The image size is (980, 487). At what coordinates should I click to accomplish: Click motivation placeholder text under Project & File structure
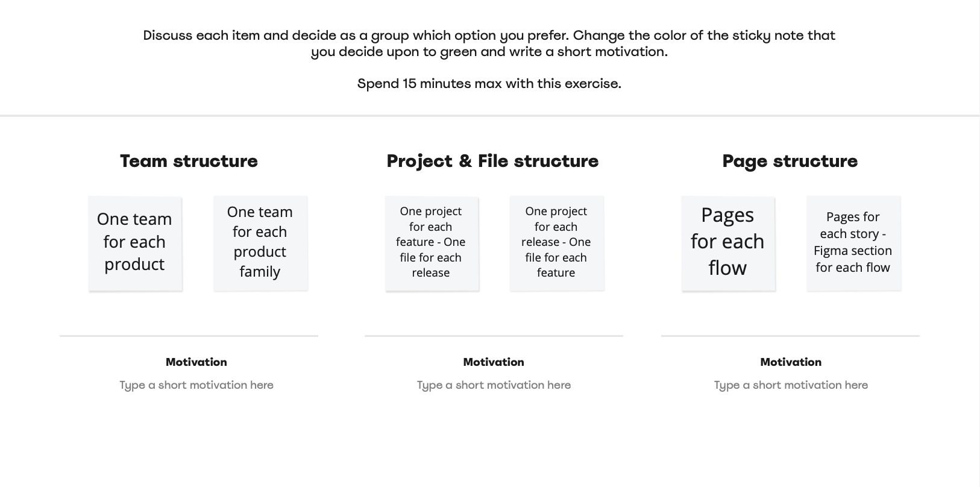coord(494,385)
